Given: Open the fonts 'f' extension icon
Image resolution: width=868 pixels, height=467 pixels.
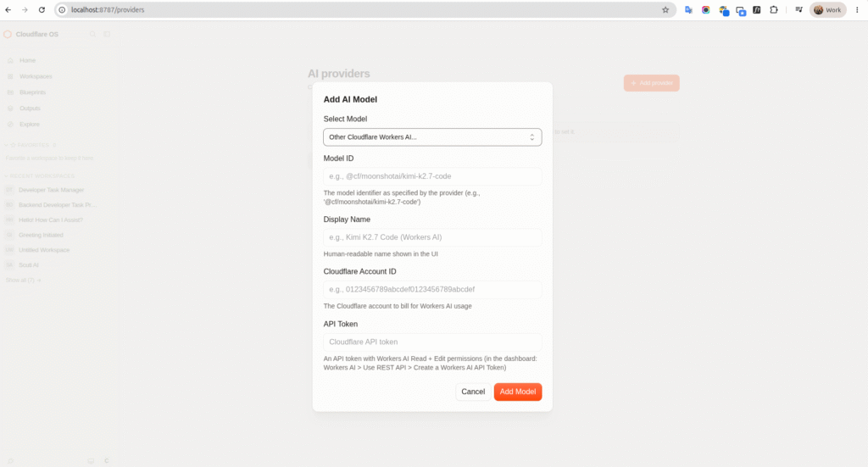Looking at the screenshot, I should pos(757,10).
